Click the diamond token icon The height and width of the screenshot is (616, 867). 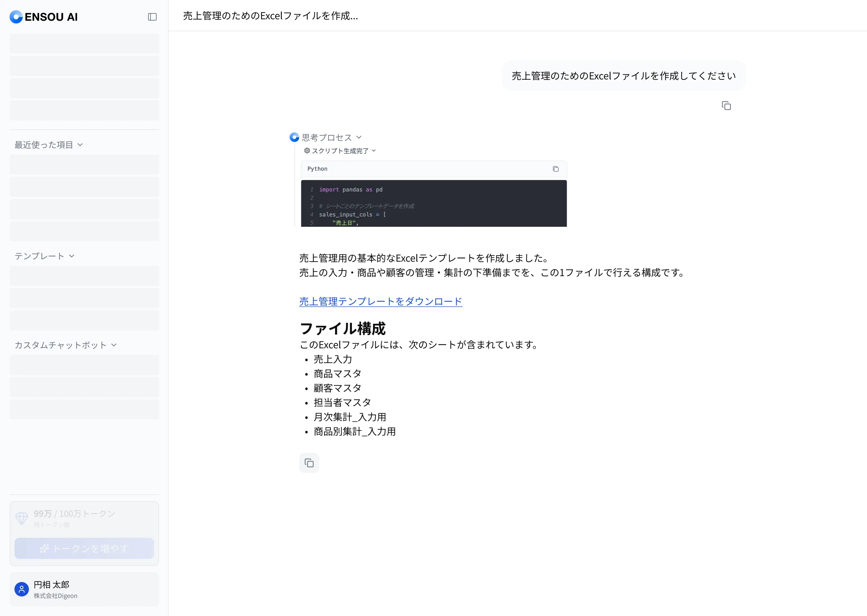22,518
